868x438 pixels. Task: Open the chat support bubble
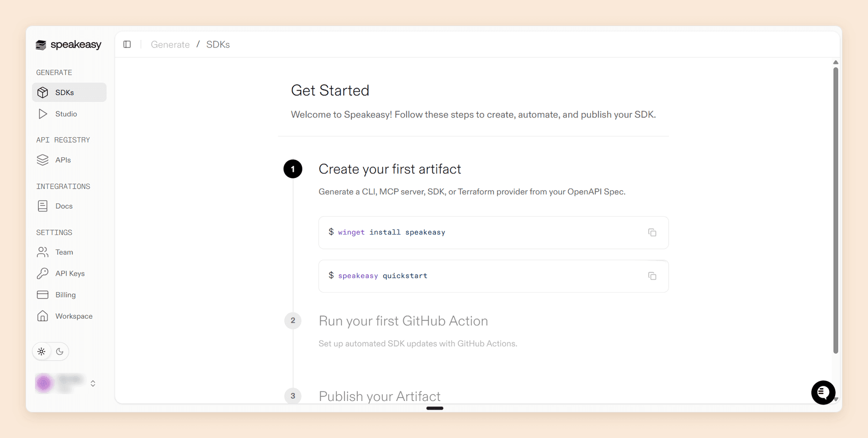[823, 392]
